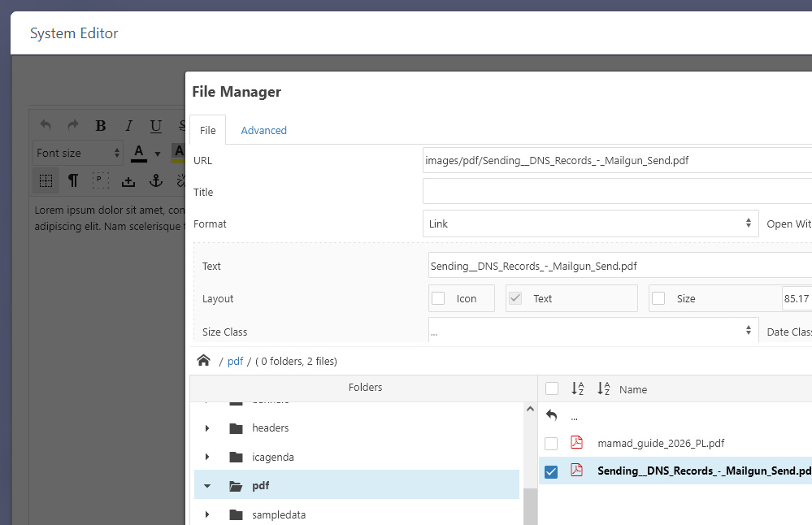Click the black text color swatch
Image resolution: width=812 pixels, height=525 pixels.
138,153
